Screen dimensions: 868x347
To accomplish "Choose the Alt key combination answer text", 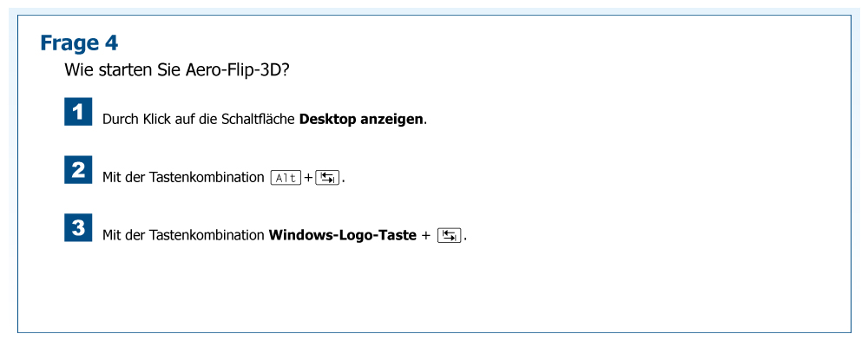I will 183,178.
